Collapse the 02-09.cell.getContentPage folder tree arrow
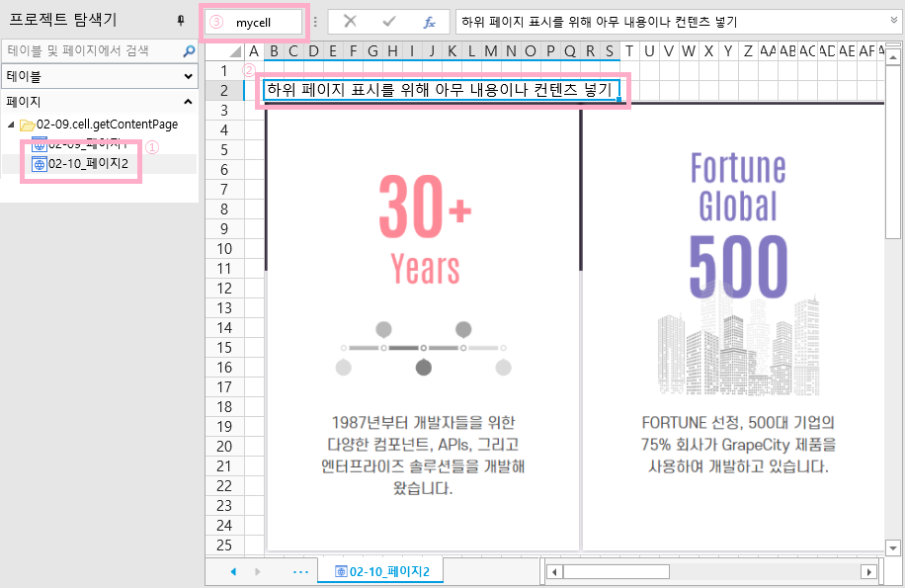 (x=11, y=125)
